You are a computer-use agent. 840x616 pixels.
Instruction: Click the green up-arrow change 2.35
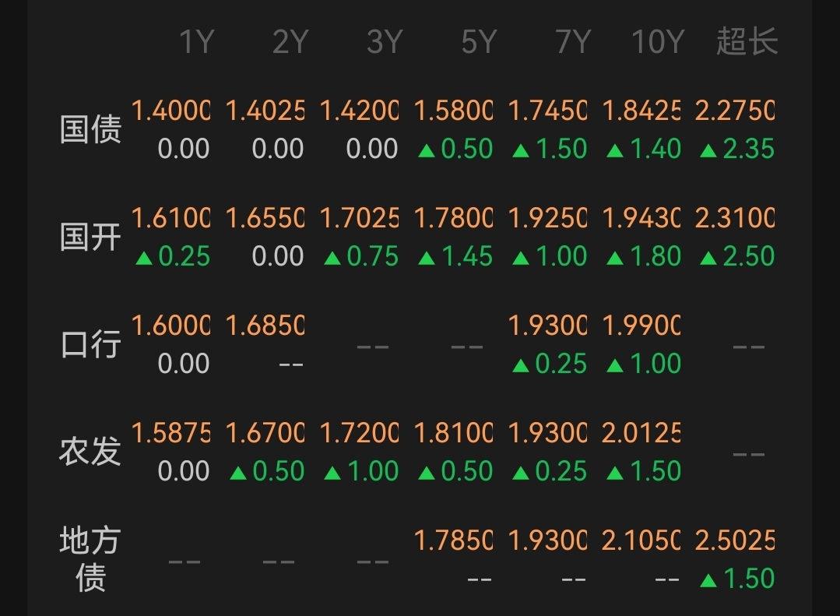click(x=737, y=149)
